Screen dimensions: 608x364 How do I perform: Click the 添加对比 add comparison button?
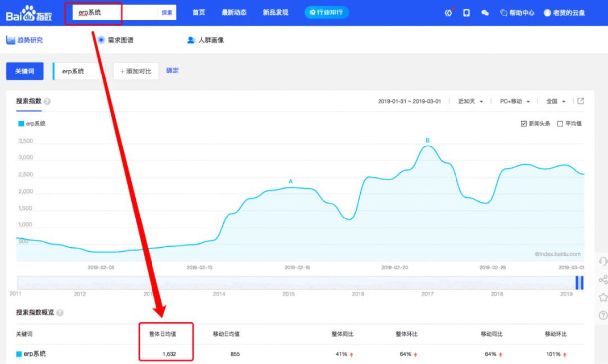coord(136,72)
